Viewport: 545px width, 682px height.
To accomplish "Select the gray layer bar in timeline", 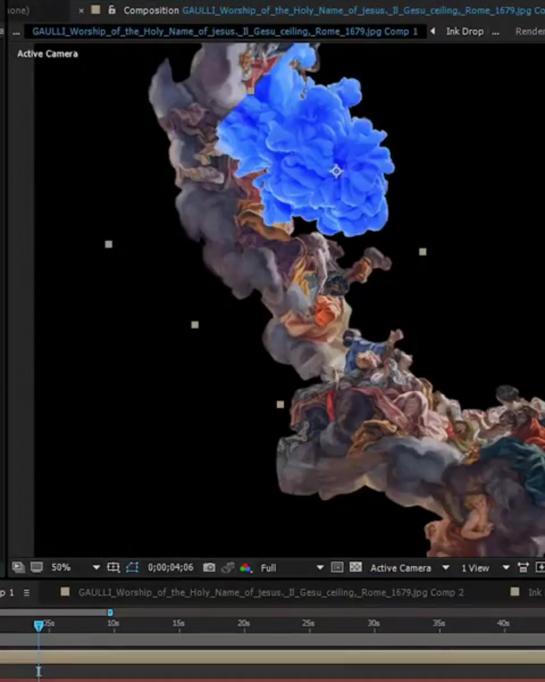I will pos(272,640).
